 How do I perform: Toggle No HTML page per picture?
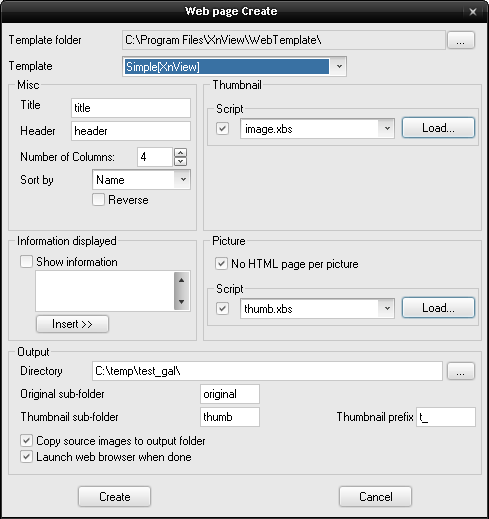[221, 264]
